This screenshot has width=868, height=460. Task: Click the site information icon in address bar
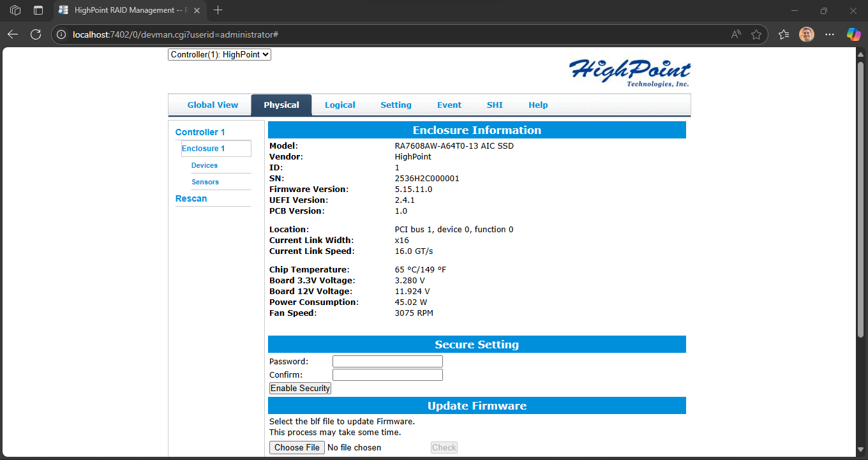tap(61, 34)
